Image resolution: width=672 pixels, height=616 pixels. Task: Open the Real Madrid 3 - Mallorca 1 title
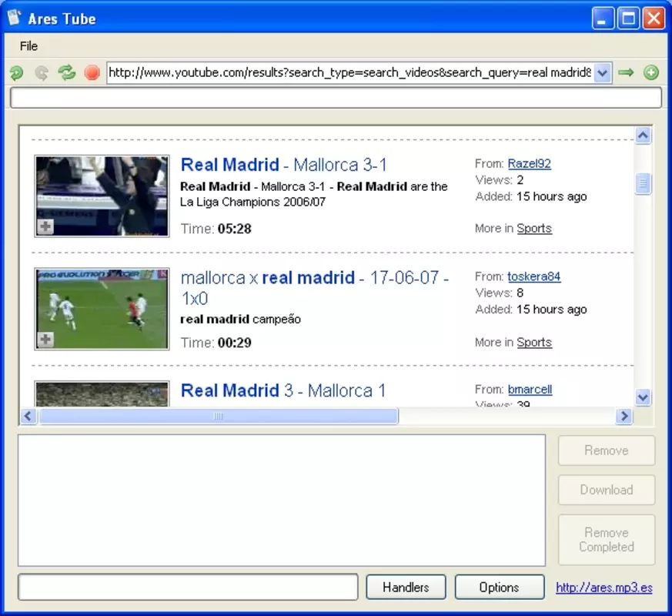(283, 390)
